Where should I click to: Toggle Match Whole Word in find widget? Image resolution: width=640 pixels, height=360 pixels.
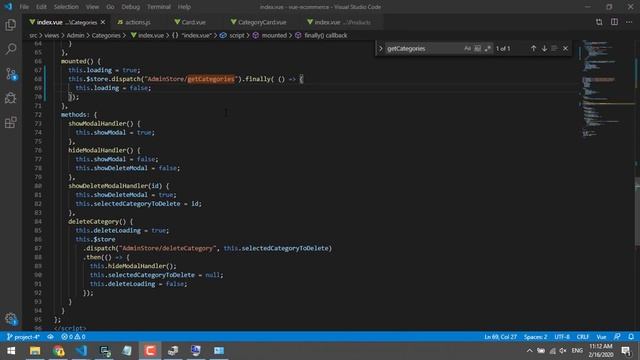477,49
